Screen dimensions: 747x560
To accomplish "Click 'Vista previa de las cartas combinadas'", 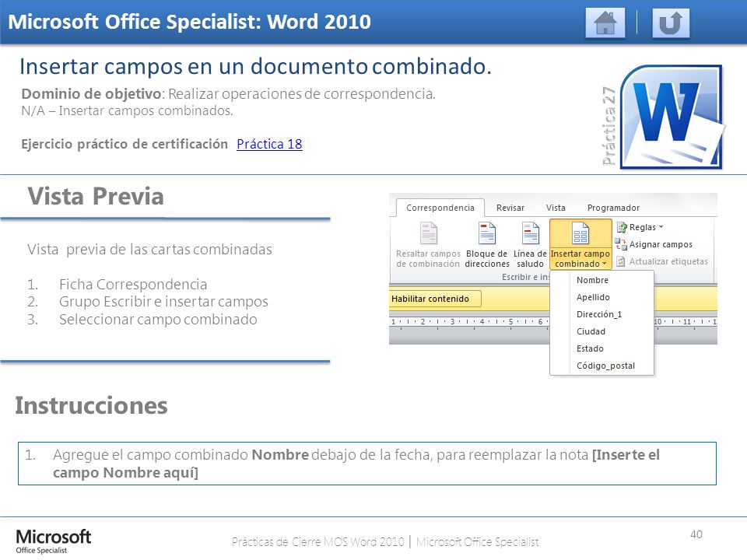I will click(149, 249).
